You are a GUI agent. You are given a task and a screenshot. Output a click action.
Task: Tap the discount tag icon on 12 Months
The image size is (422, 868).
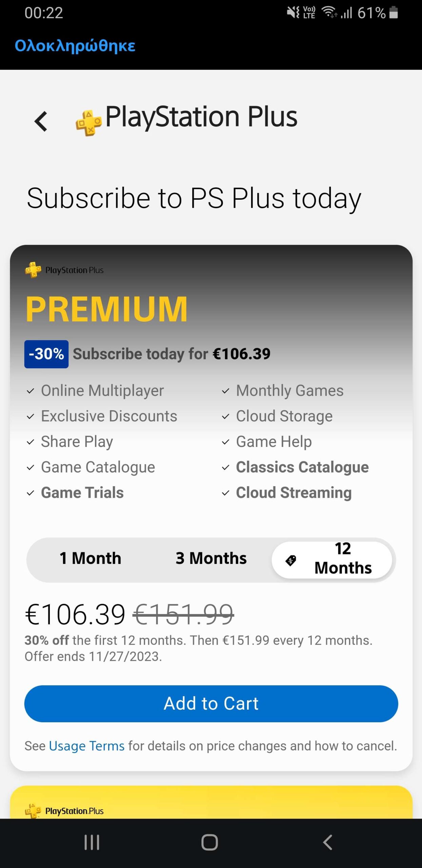(x=291, y=560)
